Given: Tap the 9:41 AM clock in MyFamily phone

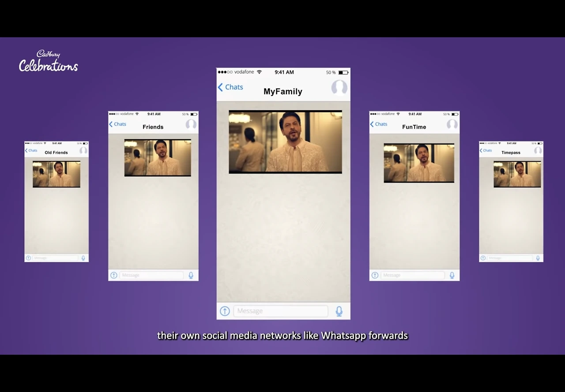Looking at the screenshot, I should [284, 72].
